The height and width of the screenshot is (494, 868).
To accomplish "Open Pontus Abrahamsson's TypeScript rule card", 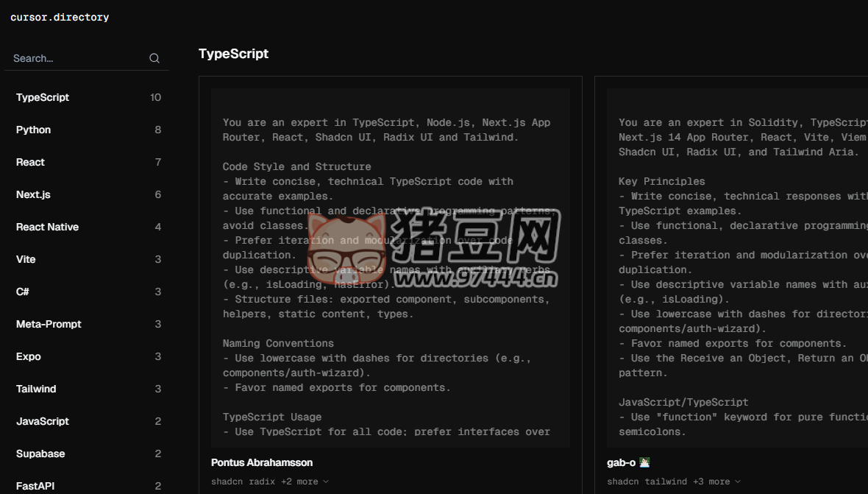I will [x=391, y=267].
